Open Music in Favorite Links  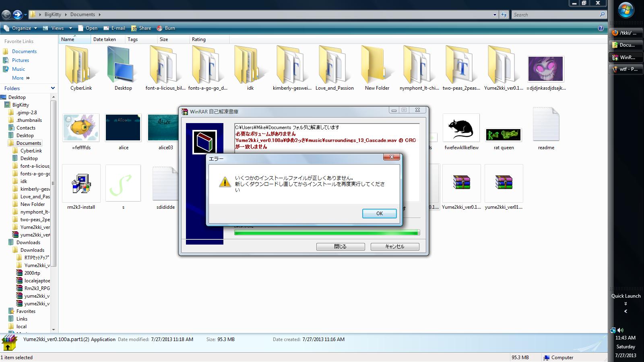point(19,69)
